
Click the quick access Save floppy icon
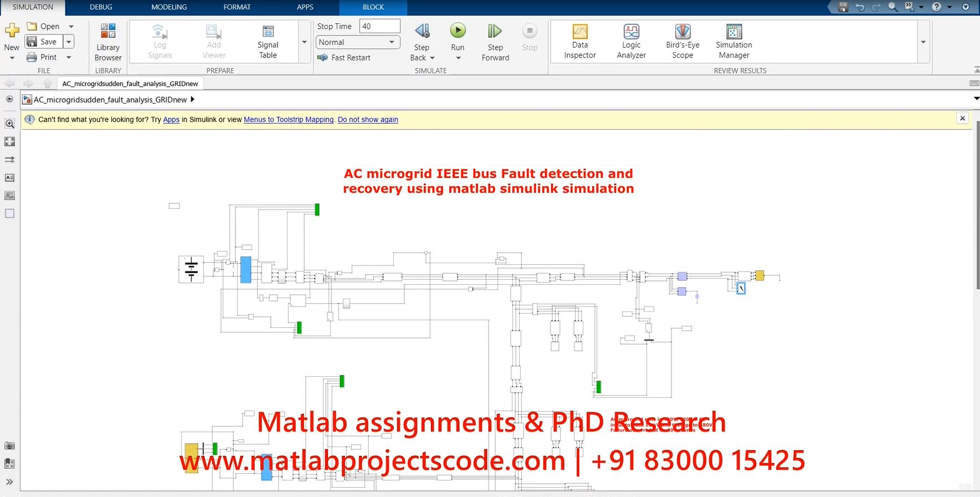(843, 7)
